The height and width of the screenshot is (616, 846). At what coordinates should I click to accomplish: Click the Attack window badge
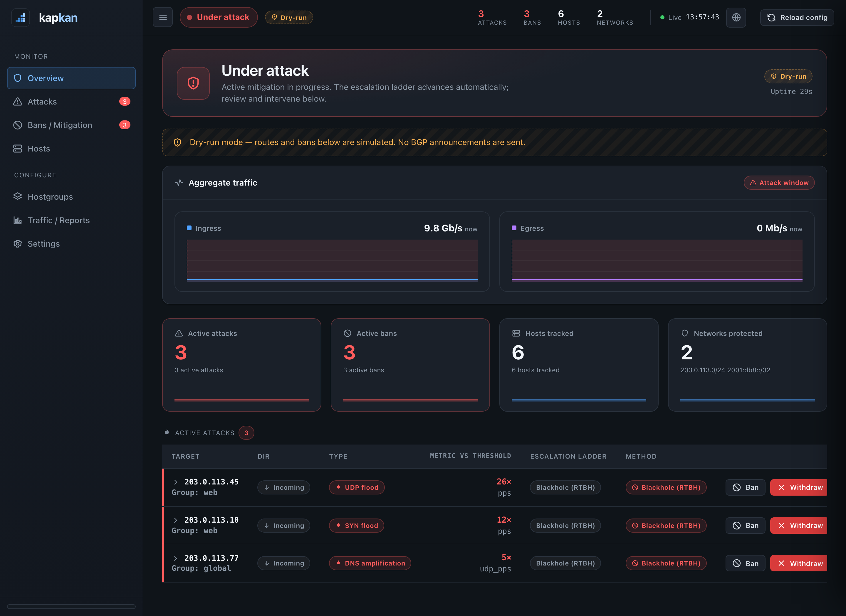pyautogui.click(x=779, y=182)
